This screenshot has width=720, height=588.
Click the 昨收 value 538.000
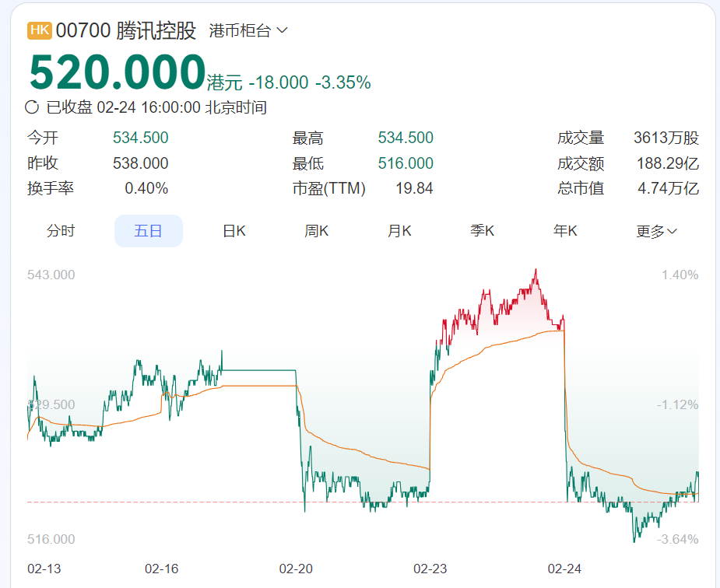[x=141, y=163]
